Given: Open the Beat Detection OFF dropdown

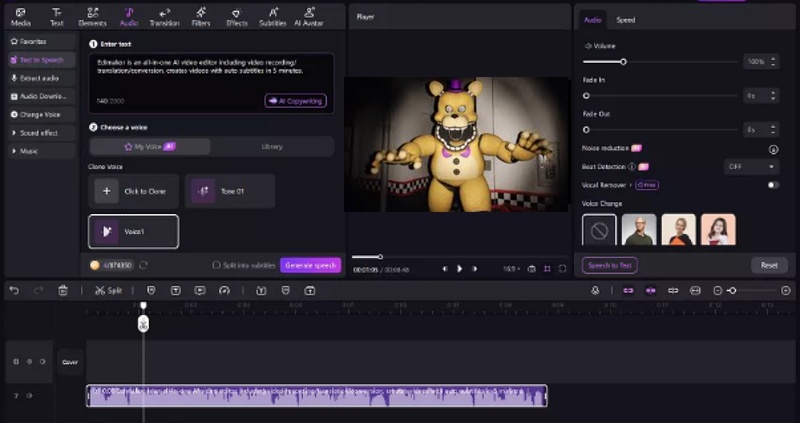Looking at the screenshot, I should click(751, 166).
